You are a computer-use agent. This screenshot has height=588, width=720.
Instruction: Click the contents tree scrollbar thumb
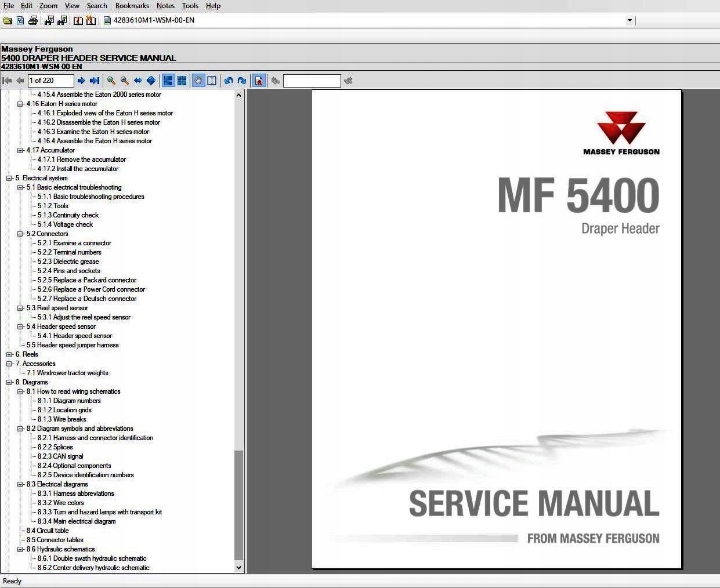pyautogui.click(x=238, y=506)
